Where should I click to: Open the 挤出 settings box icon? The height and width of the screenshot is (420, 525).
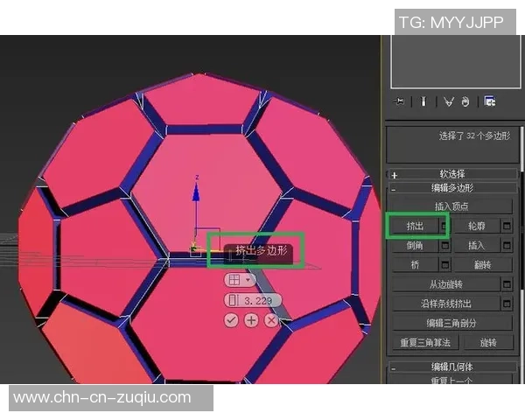pyautogui.click(x=444, y=226)
